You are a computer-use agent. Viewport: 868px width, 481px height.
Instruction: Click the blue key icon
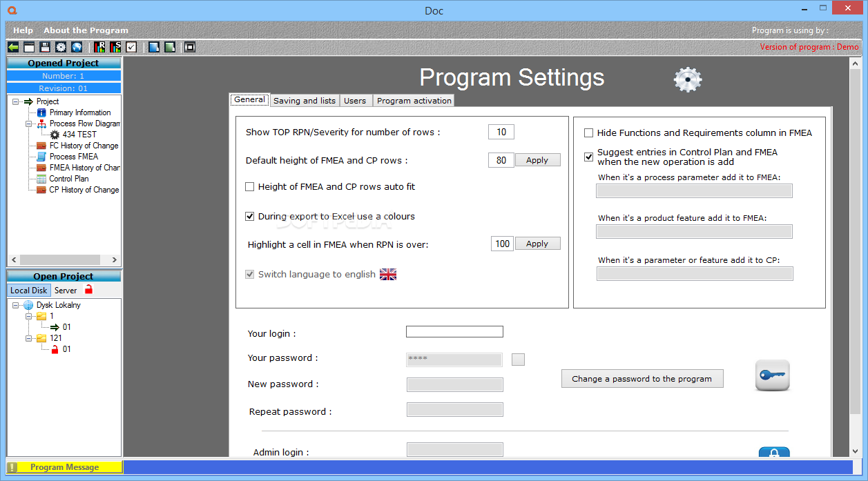(772, 375)
